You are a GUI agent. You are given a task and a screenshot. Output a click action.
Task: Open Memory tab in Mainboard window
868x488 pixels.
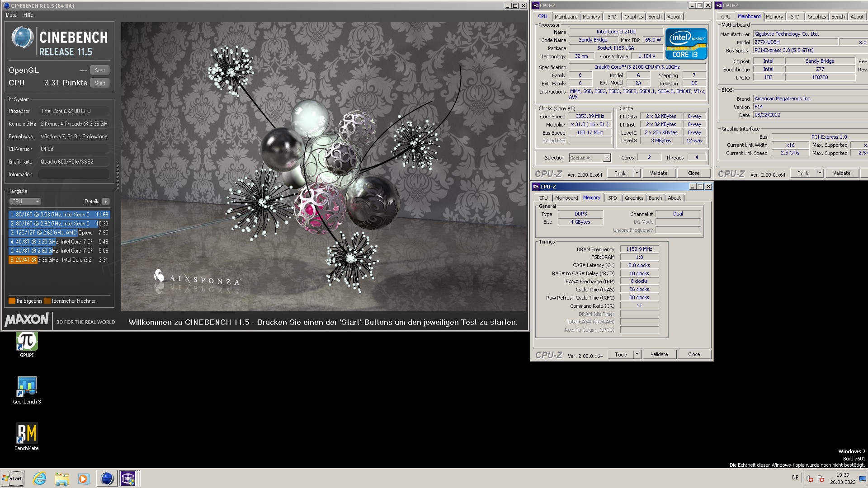pyautogui.click(x=774, y=17)
